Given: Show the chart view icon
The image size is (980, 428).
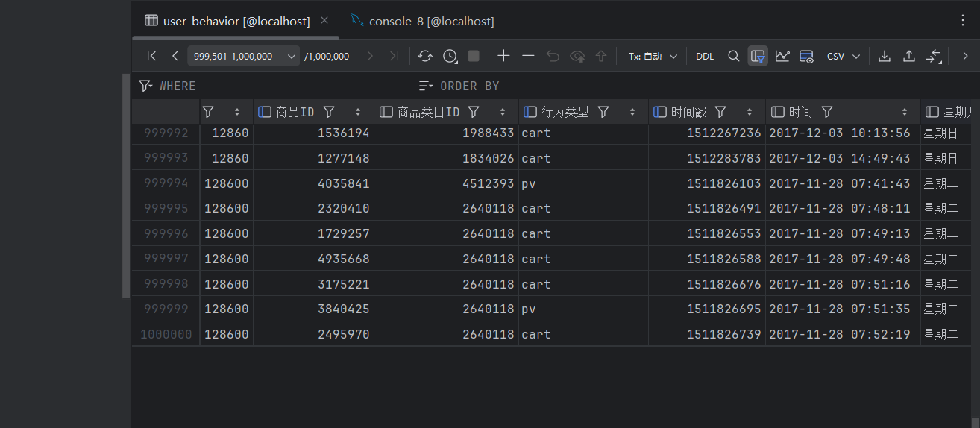Looking at the screenshot, I should point(782,56).
